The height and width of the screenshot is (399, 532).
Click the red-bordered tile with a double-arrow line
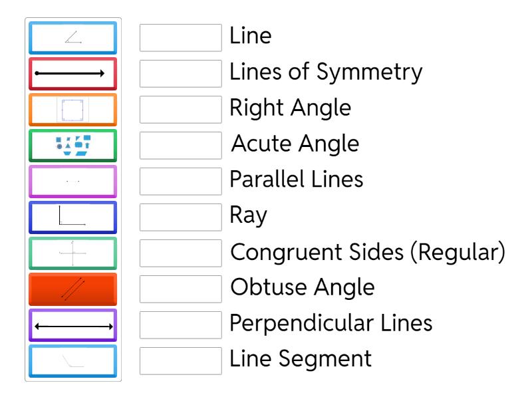coord(72,74)
